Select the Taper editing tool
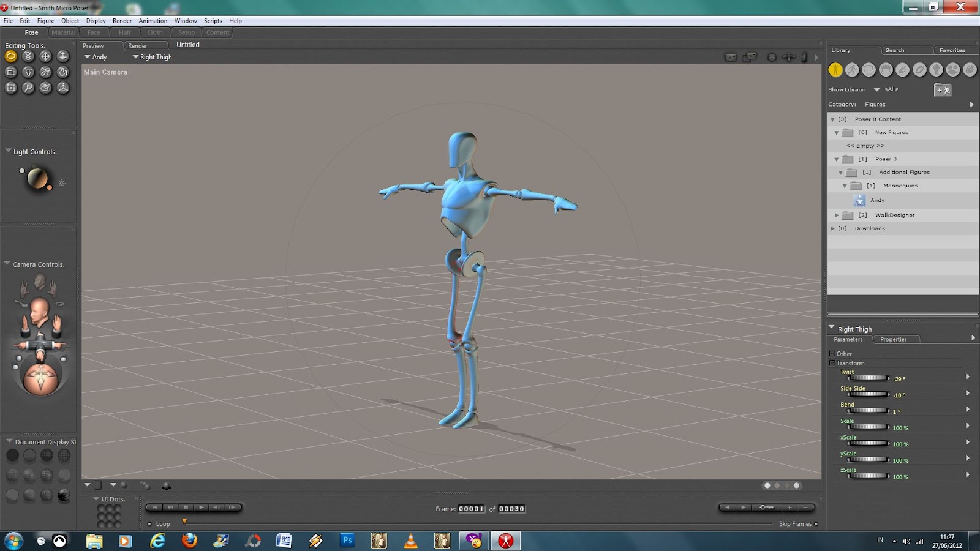The image size is (980, 551). [x=28, y=72]
